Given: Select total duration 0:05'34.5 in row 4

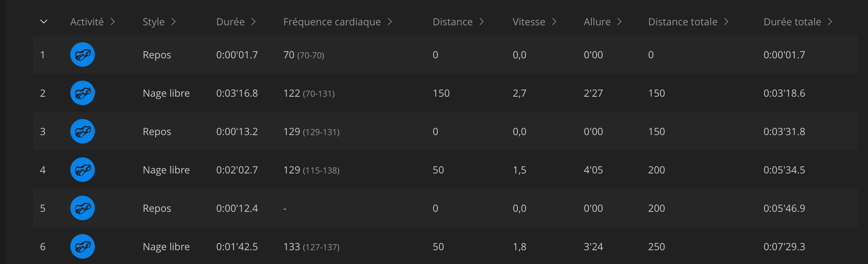Looking at the screenshot, I should pyautogui.click(x=784, y=170).
